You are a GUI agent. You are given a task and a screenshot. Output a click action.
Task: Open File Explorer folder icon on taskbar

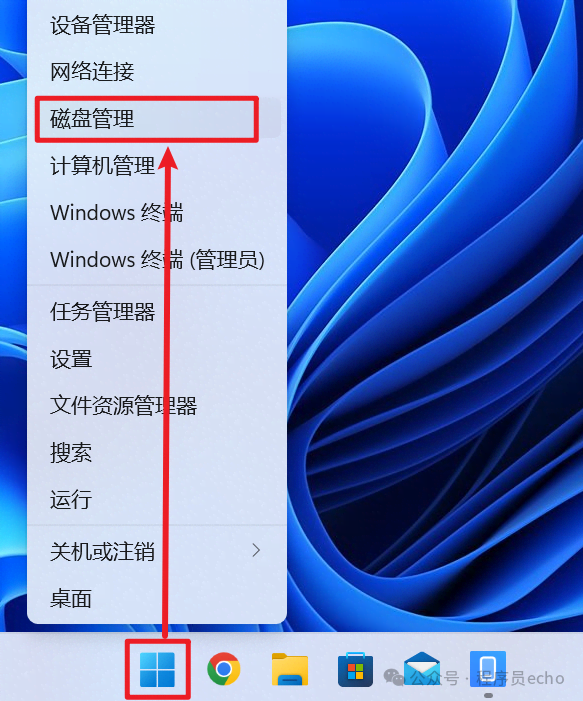point(290,669)
